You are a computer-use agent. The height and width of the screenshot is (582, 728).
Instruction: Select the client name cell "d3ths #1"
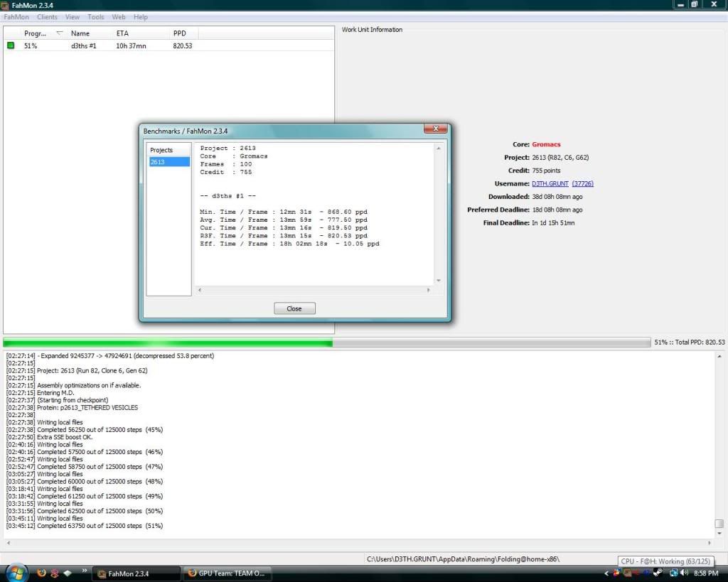pyautogui.click(x=84, y=46)
